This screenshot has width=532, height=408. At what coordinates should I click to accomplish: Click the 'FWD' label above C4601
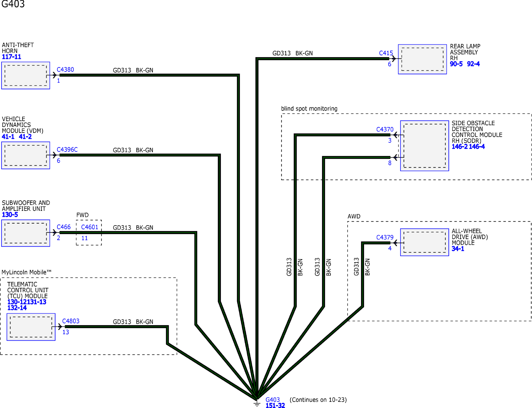(82, 215)
